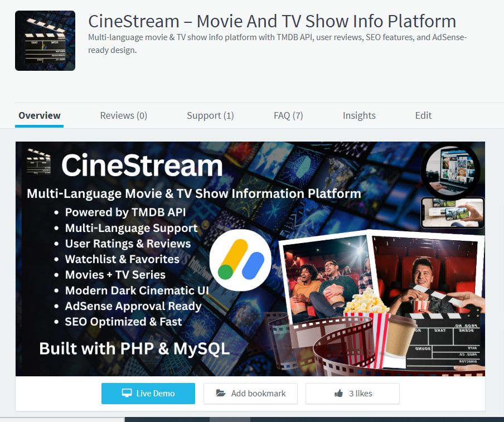Click the CineStream preview banner image
The width and height of the screenshot is (504, 422).
click(250, 259)
